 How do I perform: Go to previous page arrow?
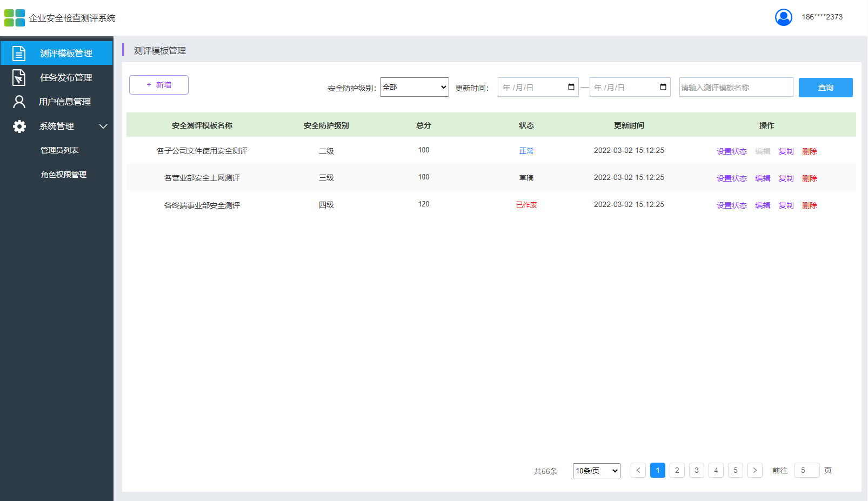pos(638,470)
